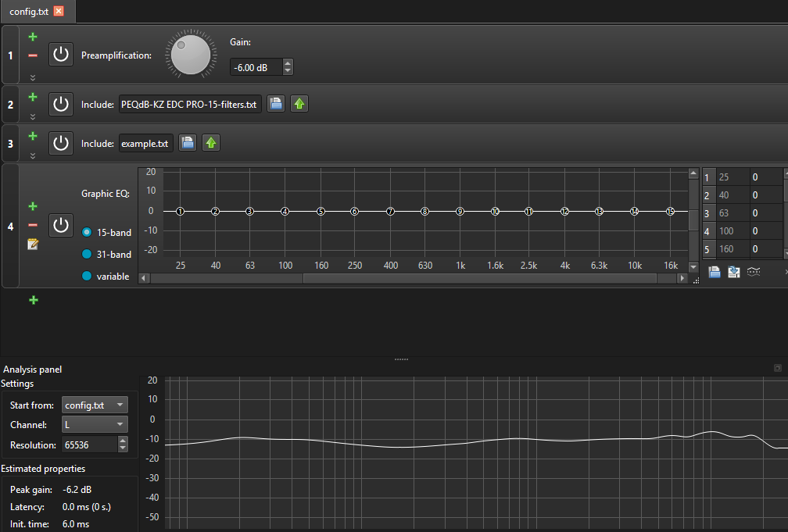The height and width of the screenshot is (532, 788).
Task: Open the Graphic EQ notepad edit icon
Action: (33, 245)
